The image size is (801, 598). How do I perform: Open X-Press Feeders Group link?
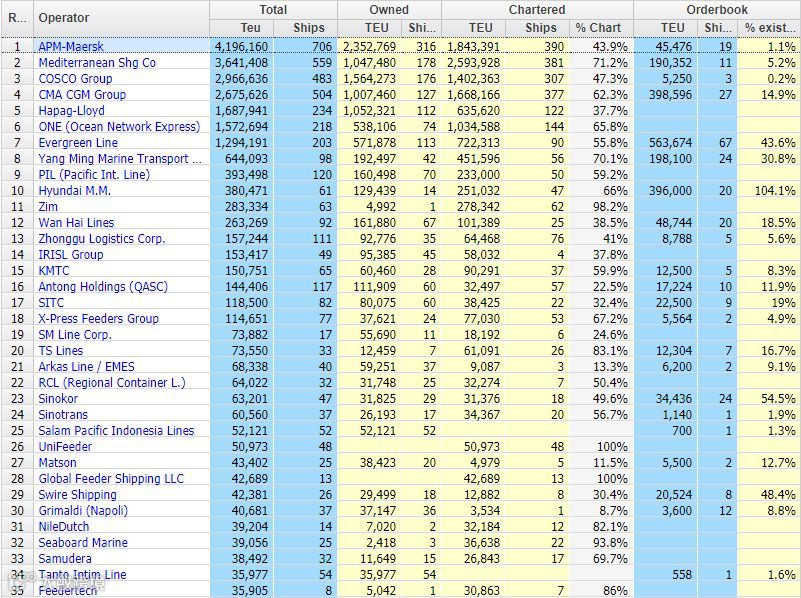tap(99, 319)
